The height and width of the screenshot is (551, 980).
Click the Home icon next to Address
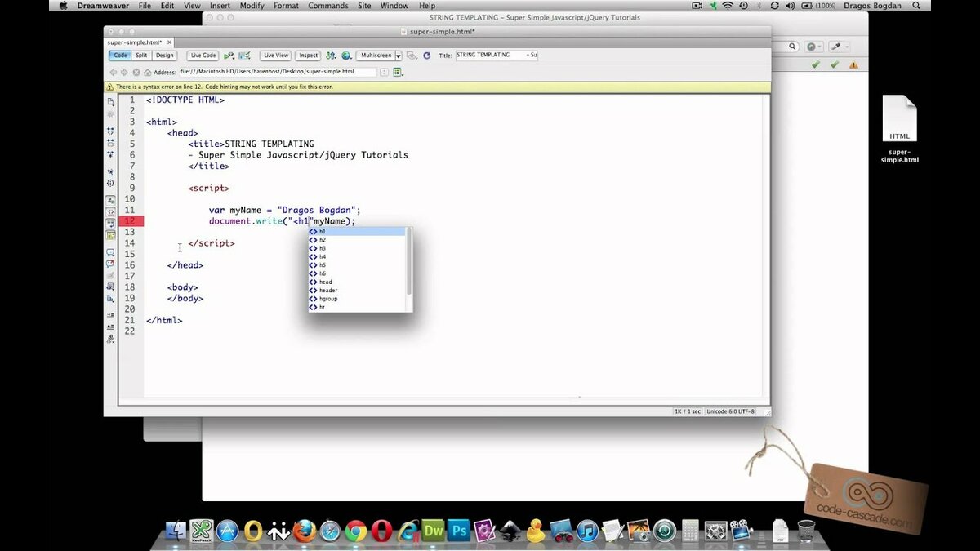coord(148,72)
